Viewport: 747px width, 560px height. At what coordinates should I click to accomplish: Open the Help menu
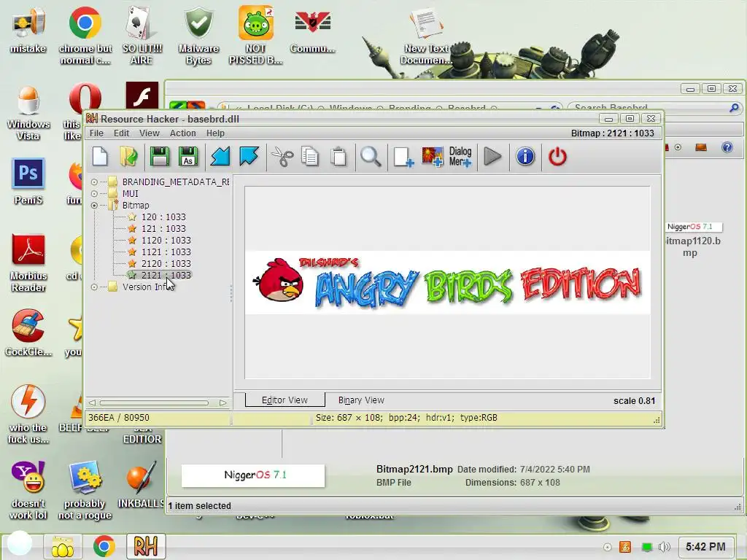pyautogui.click(x=215, y=133)
